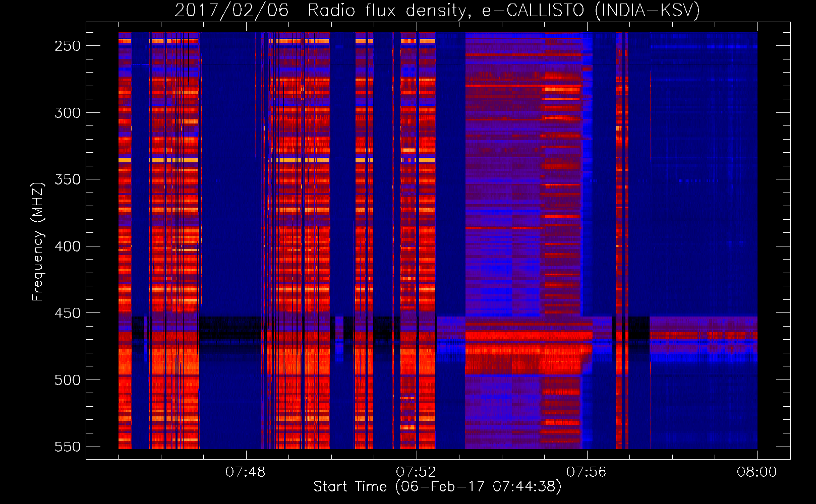Image resolution: width=816 pixels, height=504 pixels.
Task: Click the "Start Time (06-Feb-17 07:44:38)" label
Action: click(437, 487)
